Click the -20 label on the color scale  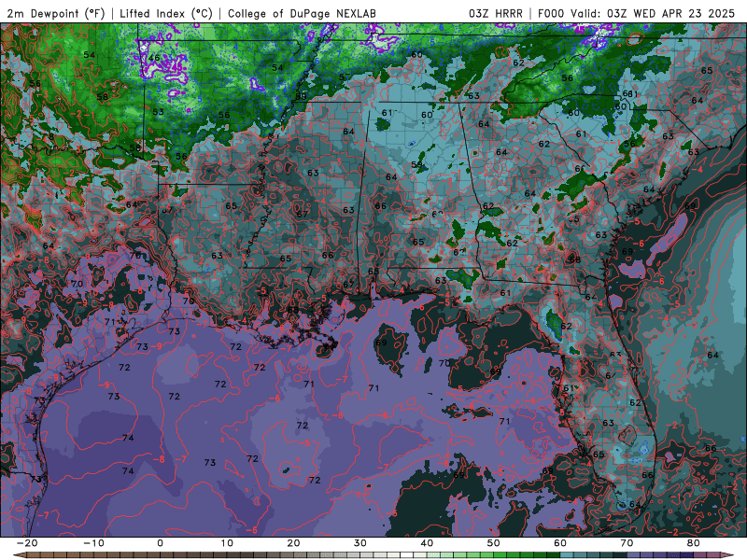(x=27, y=543)
